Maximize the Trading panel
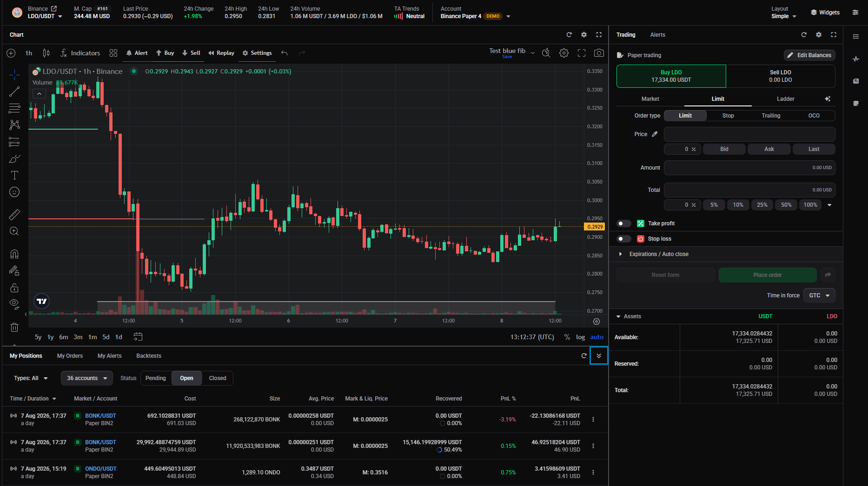868x486 pixels. (x=834, y=35)
